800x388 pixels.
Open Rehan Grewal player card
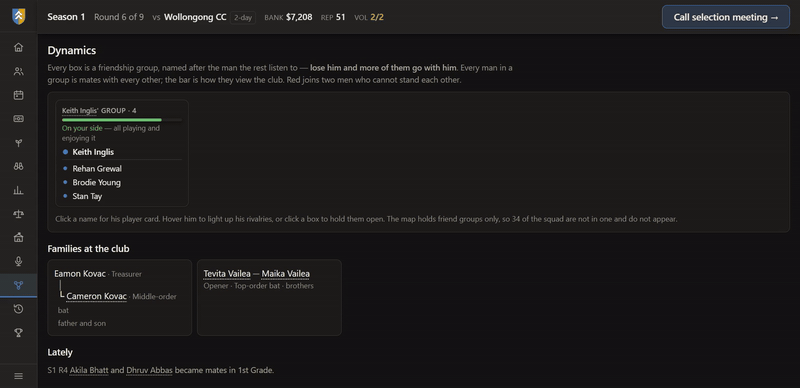pyautogui.click(x=97, y=168)
